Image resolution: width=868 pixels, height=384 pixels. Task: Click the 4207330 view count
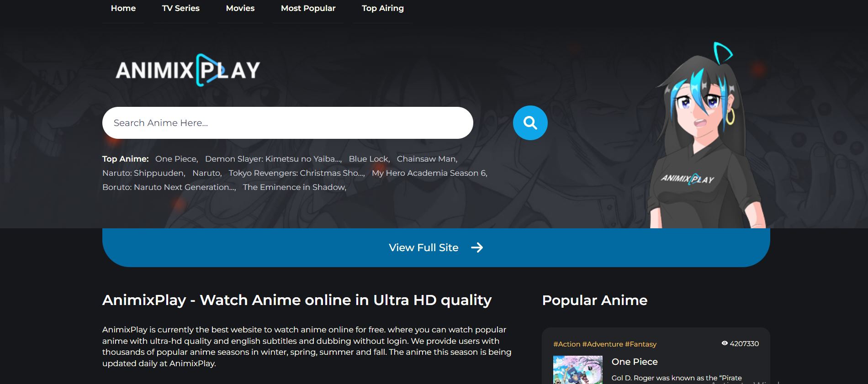click(x=744, y=344)
